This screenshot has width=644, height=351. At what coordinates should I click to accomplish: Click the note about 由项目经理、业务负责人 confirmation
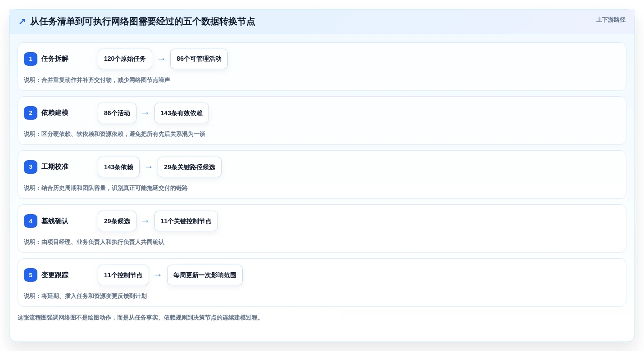click(x=94, y=242)
